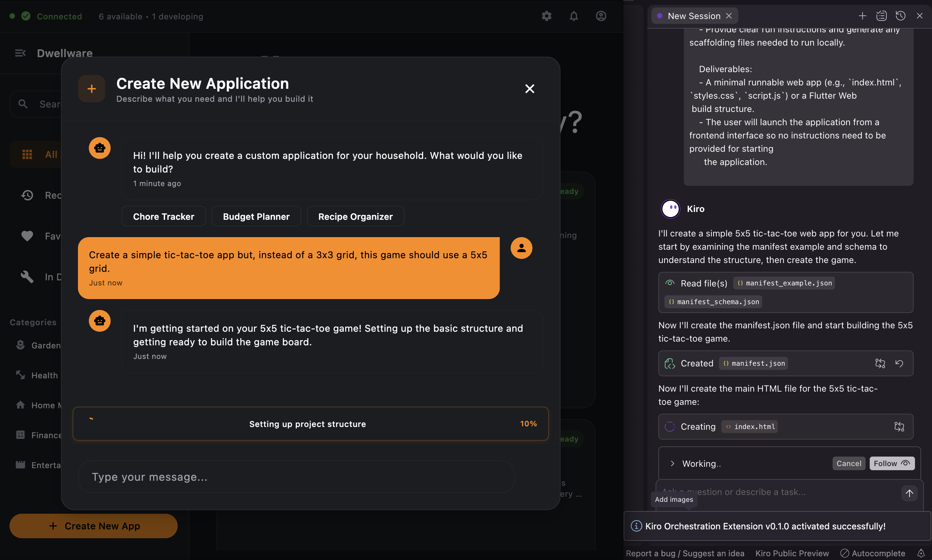Cancel the Kiro working task

[849, 463]
